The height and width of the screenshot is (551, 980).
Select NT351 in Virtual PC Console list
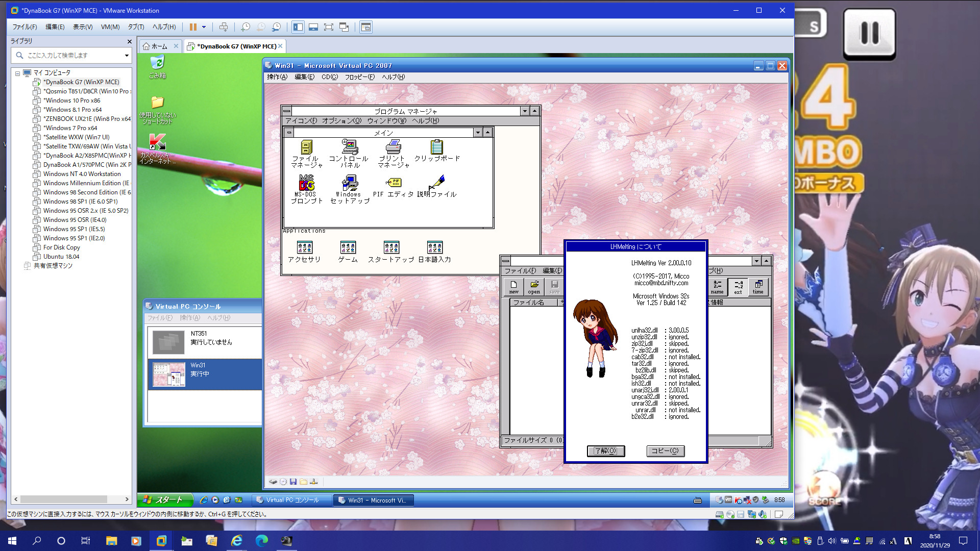(x=205, y=342)
